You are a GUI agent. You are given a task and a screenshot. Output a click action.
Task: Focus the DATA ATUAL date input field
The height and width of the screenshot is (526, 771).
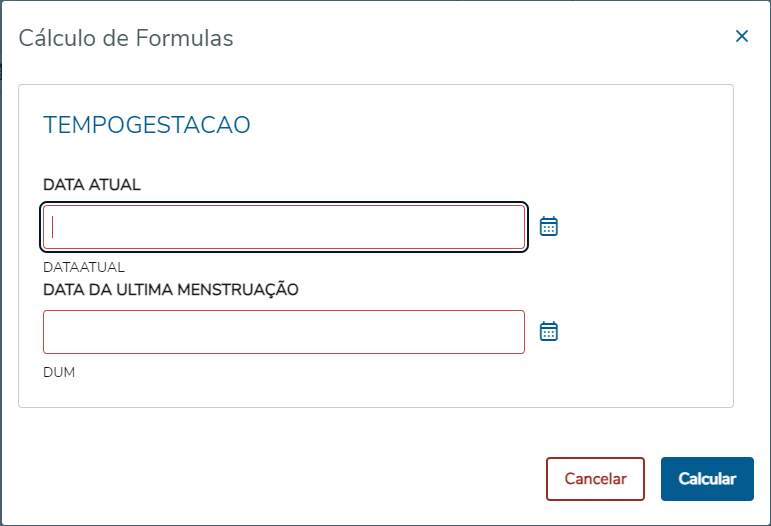coord(284,227)
